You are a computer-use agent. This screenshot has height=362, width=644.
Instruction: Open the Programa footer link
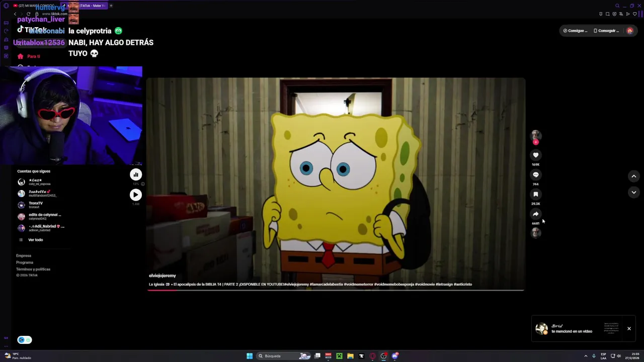point(25,262)
